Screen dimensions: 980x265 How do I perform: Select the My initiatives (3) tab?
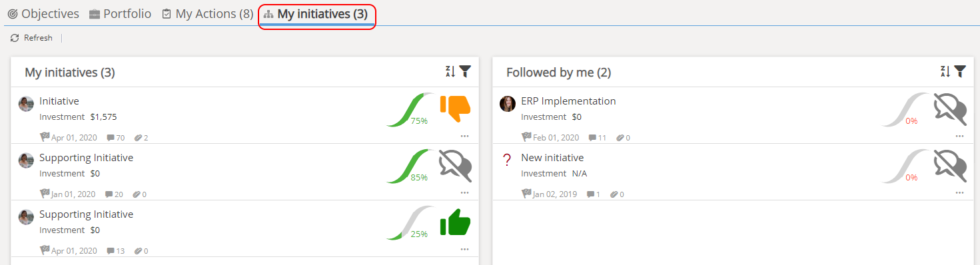pos(316,14)
